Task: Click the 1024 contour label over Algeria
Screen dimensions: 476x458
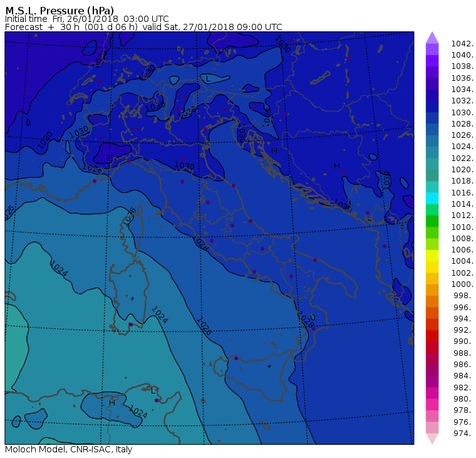Action: 139,412
